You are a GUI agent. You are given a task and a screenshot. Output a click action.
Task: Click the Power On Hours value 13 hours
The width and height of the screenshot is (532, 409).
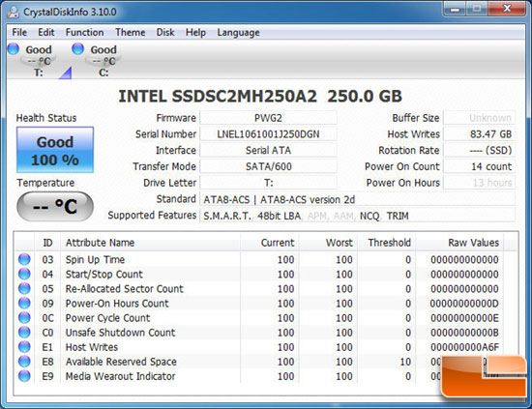[480, 183]
